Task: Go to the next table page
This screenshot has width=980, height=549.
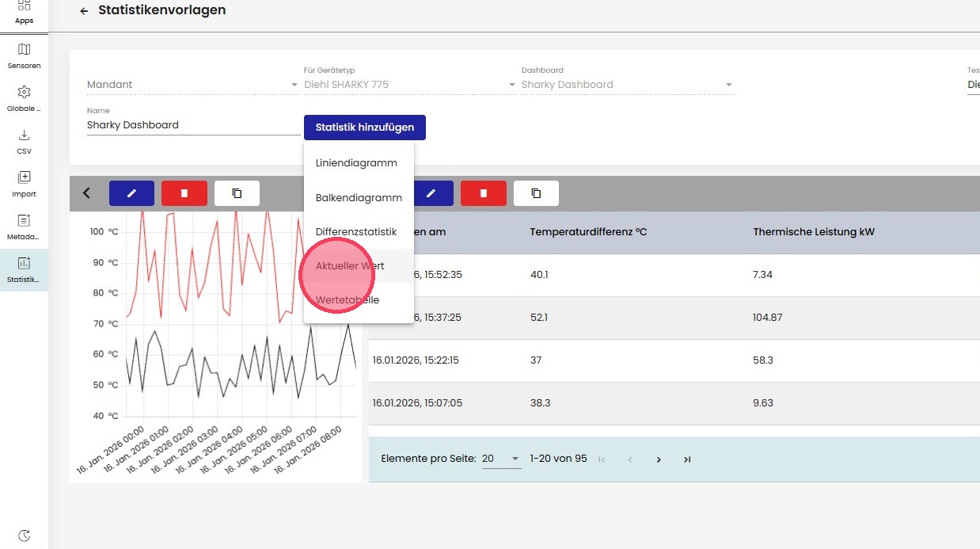Action: tap(659, 459)
